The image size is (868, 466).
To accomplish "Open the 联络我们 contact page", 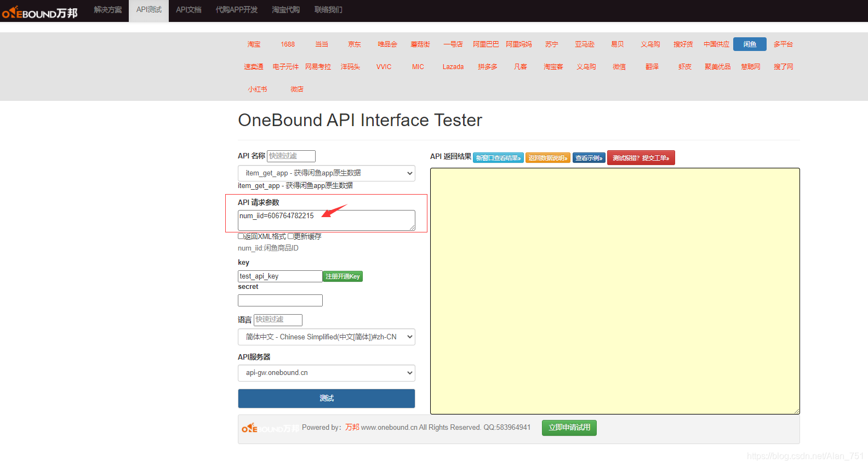I will (x=328, y=10).
